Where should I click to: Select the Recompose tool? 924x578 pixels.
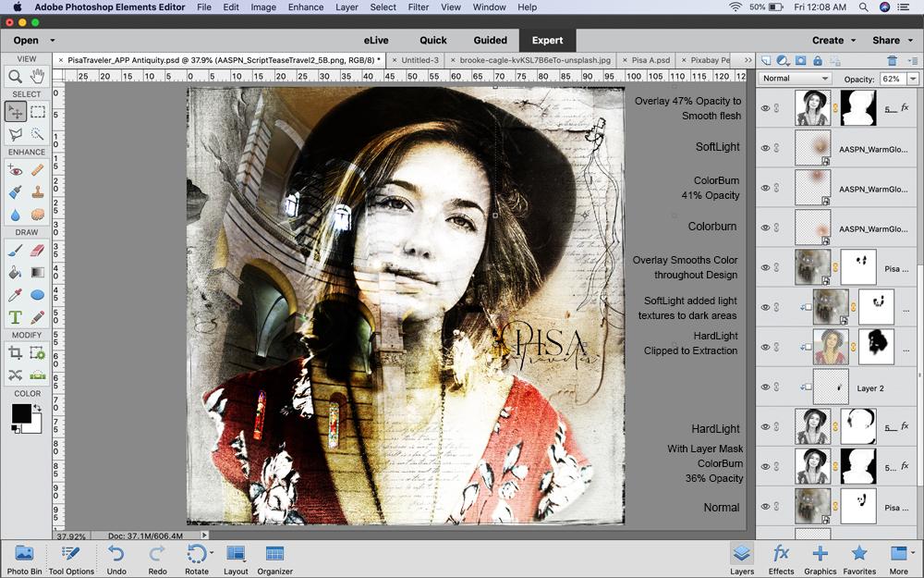coord(37,353)
